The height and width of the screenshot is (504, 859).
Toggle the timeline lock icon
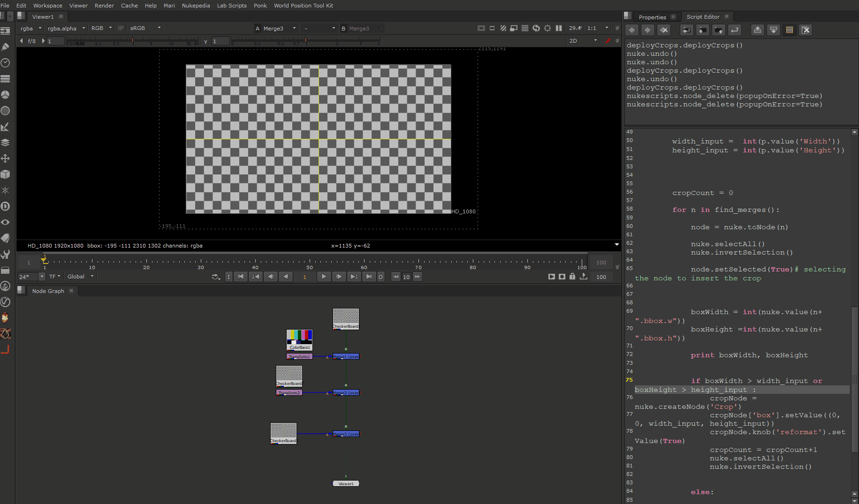click(572, 277)
